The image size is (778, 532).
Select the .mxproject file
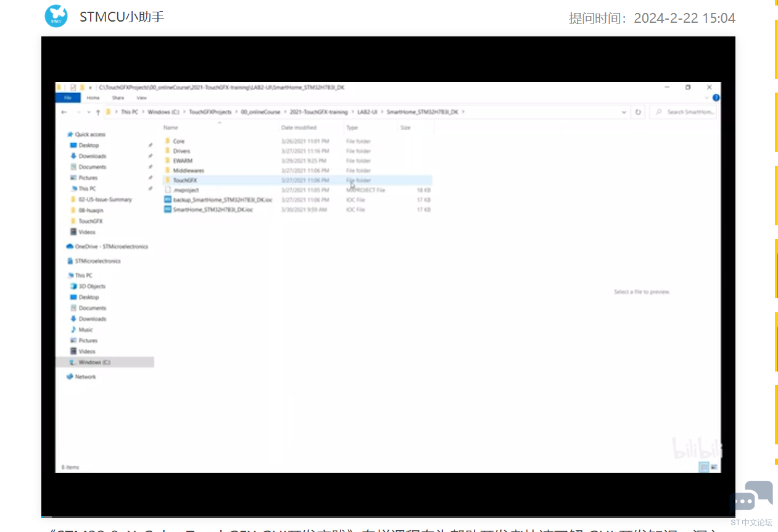pos(186,191)
